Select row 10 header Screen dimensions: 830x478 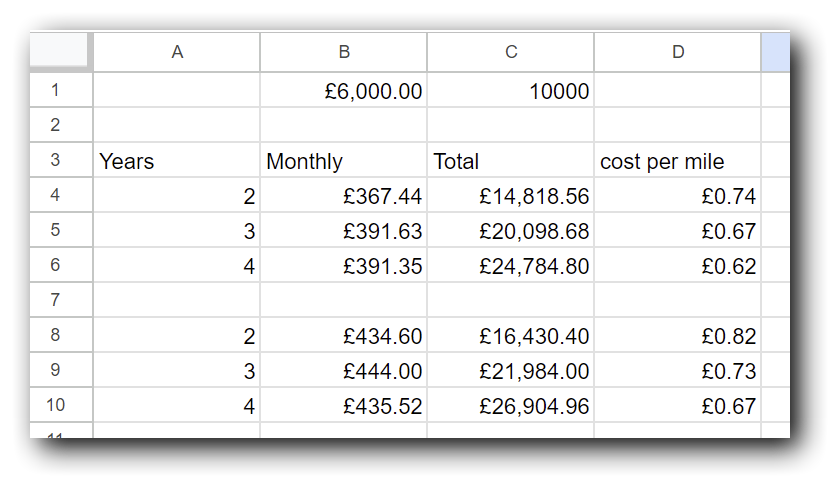coord(55,405)
